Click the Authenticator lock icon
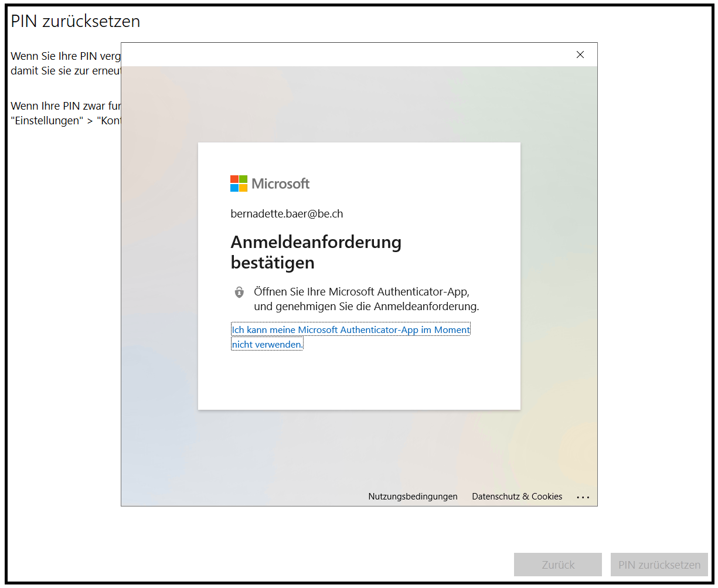The height and width of the screenshot is (588, 718). coord(239,292)
